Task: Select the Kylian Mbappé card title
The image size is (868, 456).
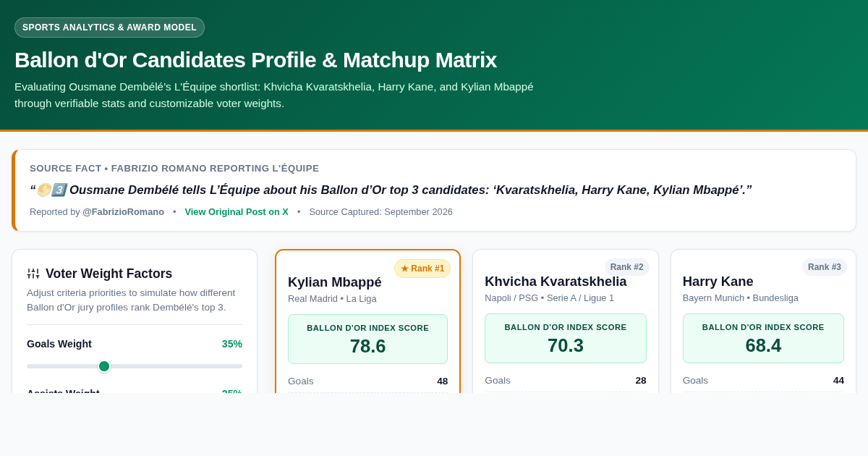Action: 335,282
